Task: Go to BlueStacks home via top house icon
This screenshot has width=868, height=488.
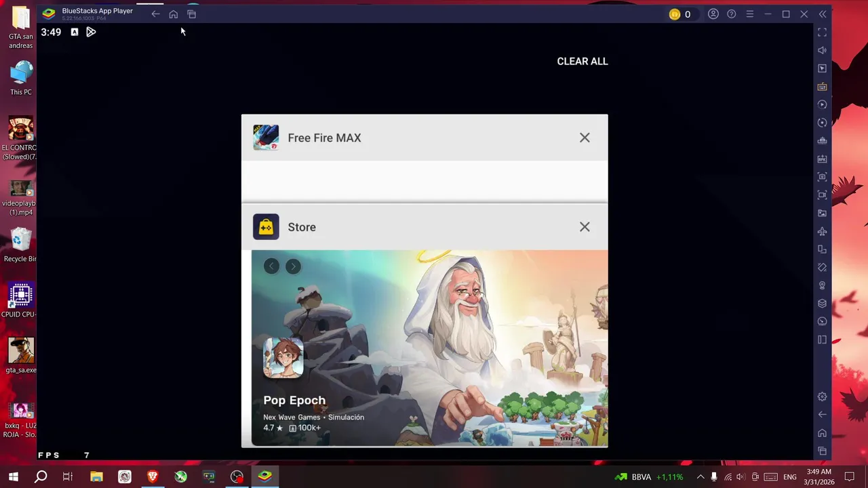Action: (174, 14)
